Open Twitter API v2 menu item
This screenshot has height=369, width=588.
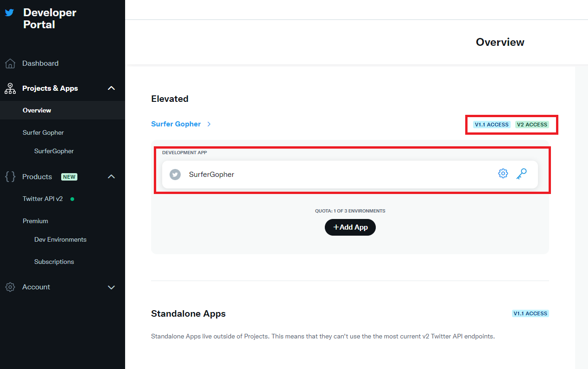[43, 199]
